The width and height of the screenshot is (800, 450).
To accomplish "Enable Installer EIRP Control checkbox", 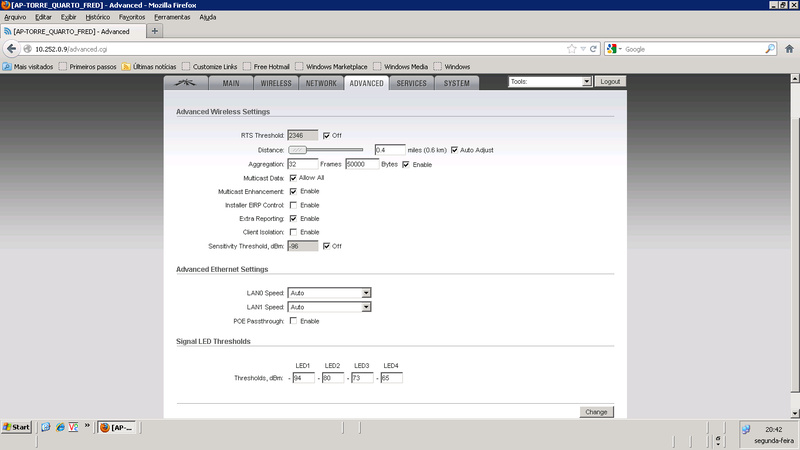I will [293, 205].
